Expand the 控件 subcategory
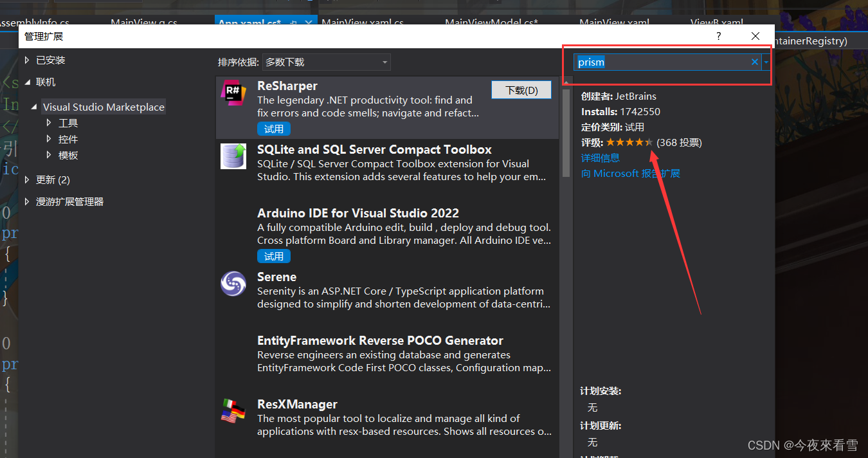The image size is (868, 458). [49, 138]
